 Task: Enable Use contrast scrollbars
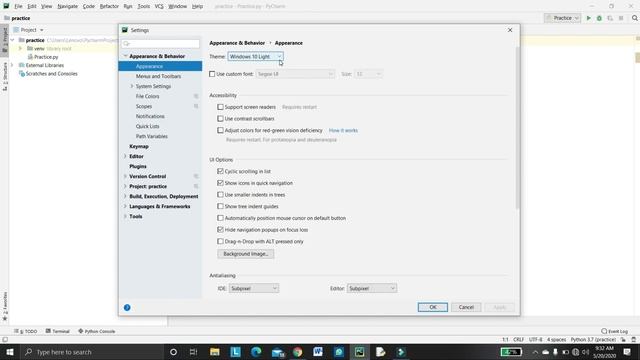tap(220, 119)
